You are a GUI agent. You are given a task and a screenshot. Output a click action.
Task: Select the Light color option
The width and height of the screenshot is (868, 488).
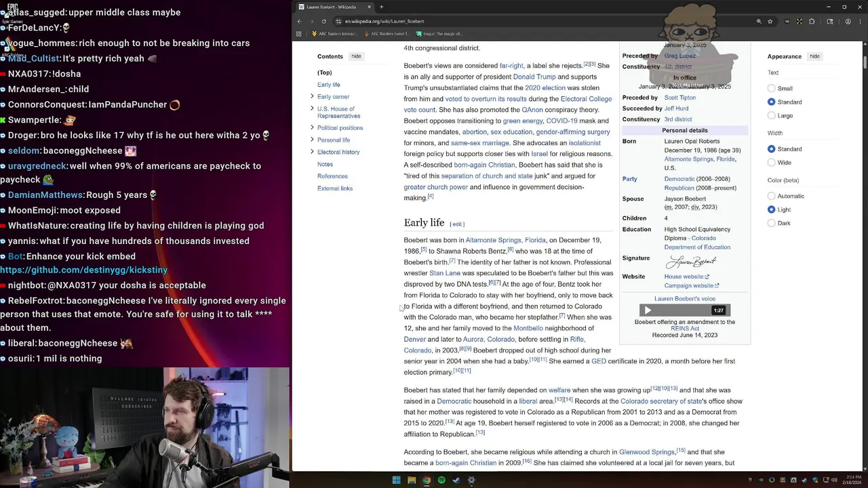point(771,209)
